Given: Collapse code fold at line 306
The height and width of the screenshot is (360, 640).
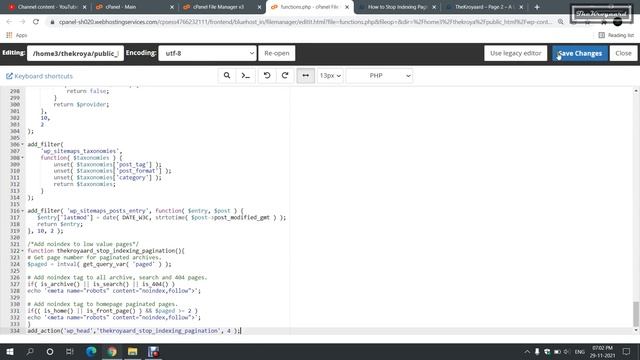Looking at the screenshot, I should 22,144.
